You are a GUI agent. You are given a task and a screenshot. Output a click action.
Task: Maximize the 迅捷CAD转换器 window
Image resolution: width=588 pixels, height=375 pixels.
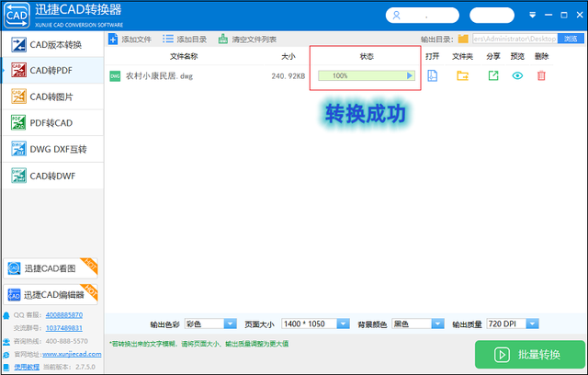point(564,15)
